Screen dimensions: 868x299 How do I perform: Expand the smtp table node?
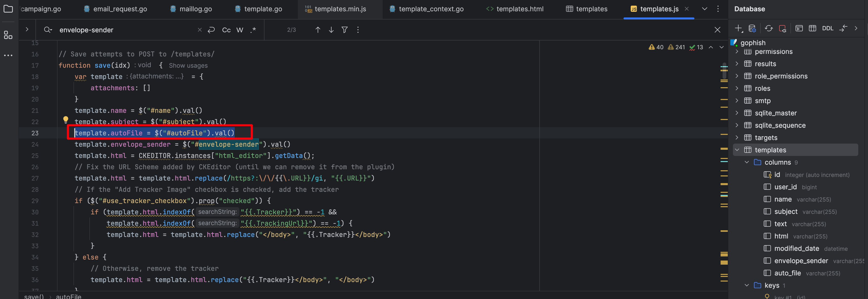[x=737, y=101]
